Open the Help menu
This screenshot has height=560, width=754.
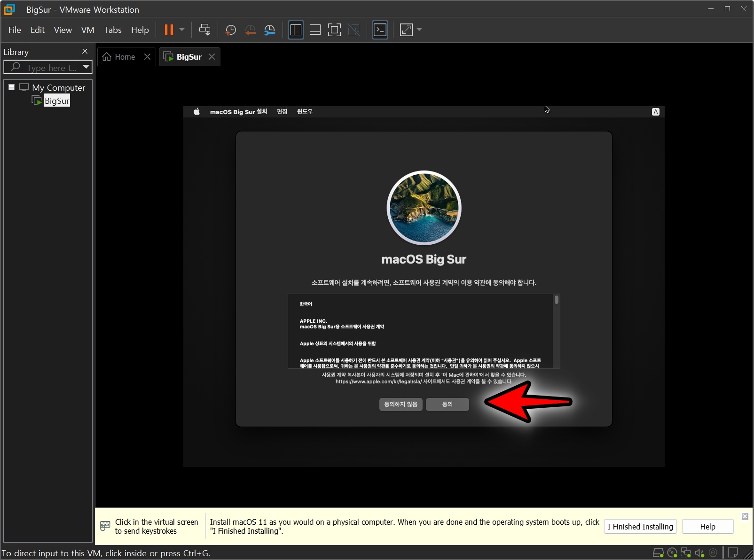140,30
